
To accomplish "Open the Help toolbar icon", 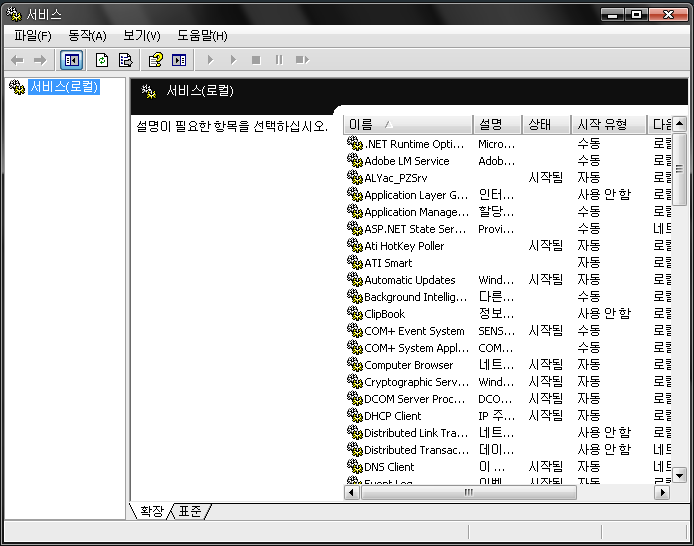I will (156, 60).
